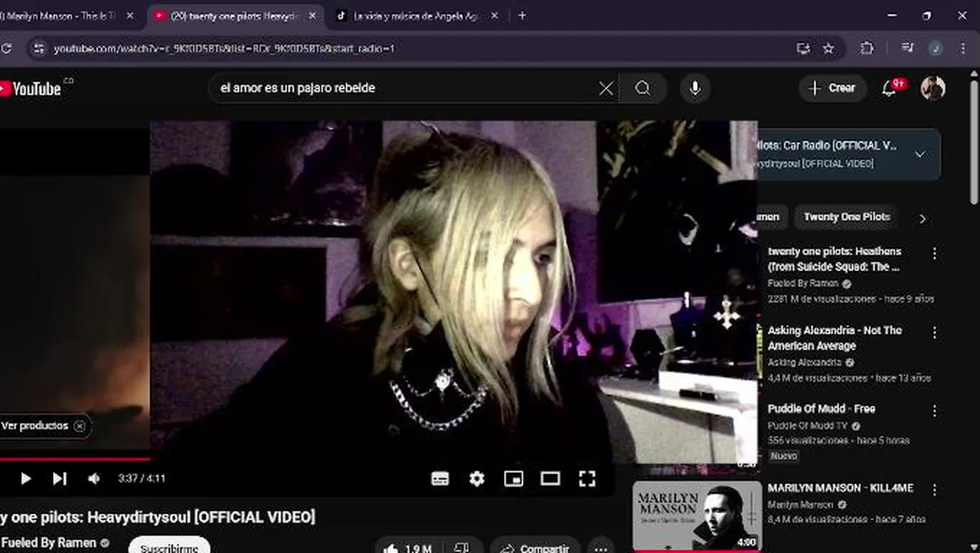Bookmark this page with the star
980x553 pixels.
coord(828,48)
